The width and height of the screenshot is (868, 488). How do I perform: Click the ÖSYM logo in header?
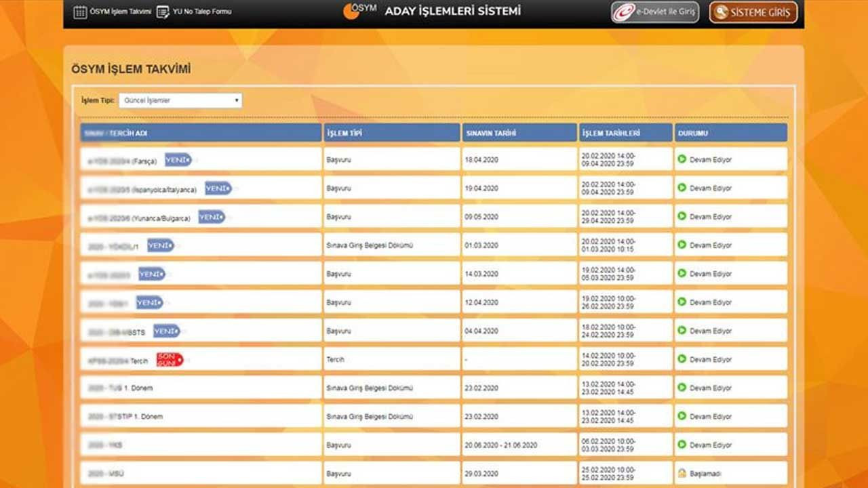click(359, 10)
